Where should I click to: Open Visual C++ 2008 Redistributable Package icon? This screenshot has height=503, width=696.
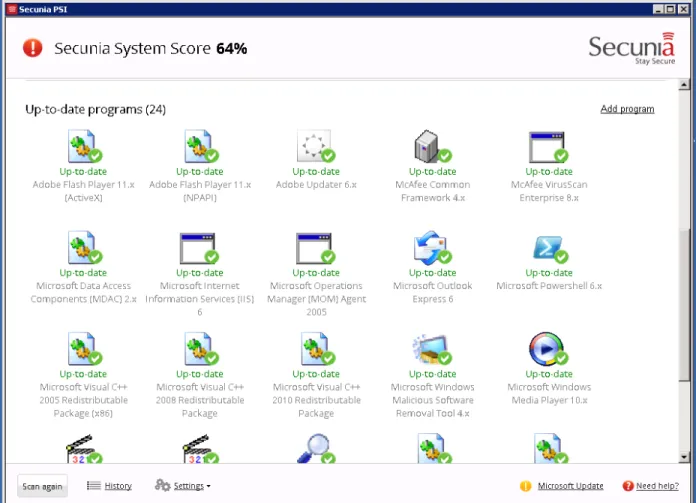pos(201,349)
